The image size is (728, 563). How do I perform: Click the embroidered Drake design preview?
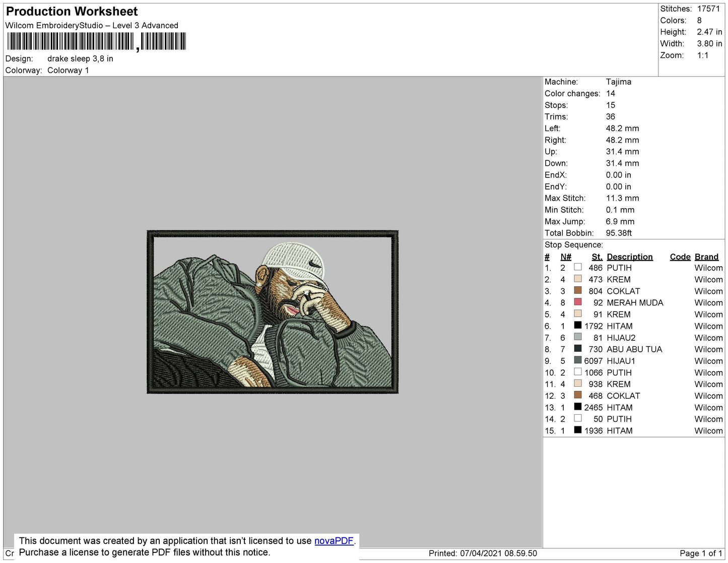(x=273, y=312)
